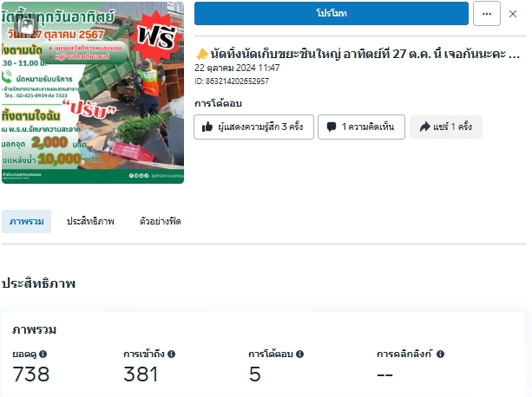The image size is (532, 397).
Task: Click the photo icon on post thumbnail
Action: pyautogui.click(x=26, y=25)
